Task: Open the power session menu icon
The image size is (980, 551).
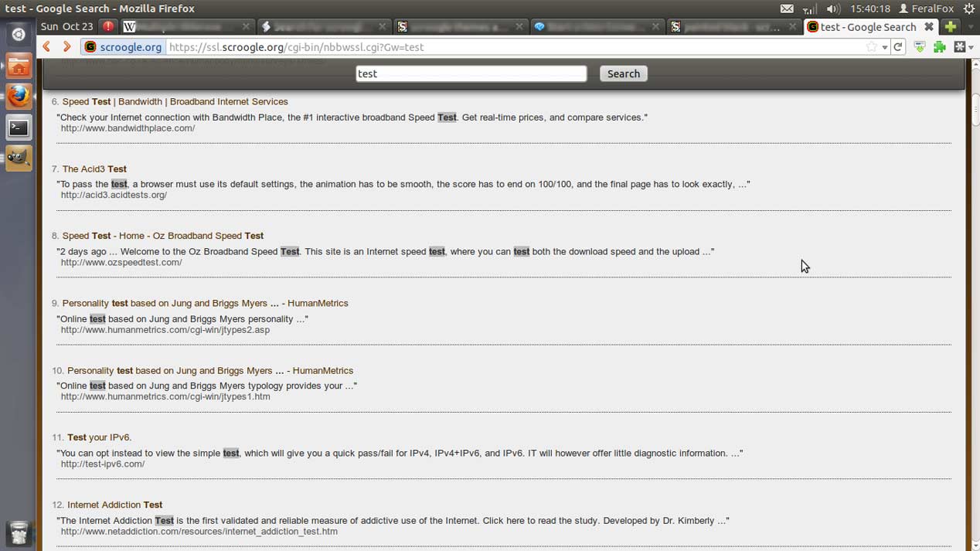Action: point(969,9)
